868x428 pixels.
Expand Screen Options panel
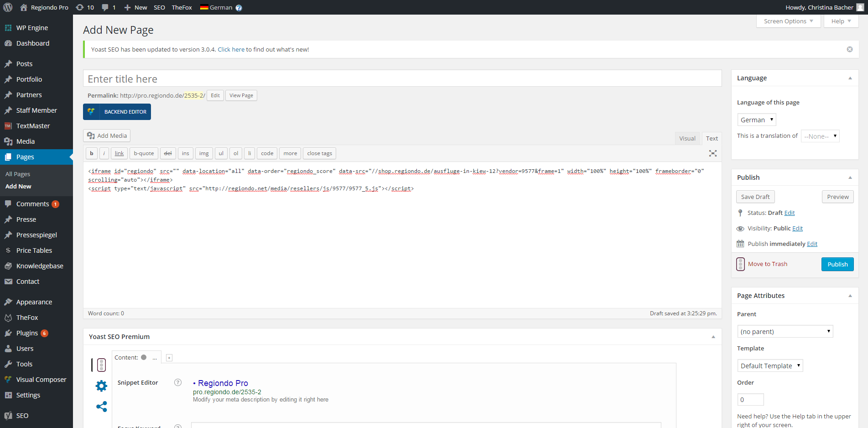[788, 21]
